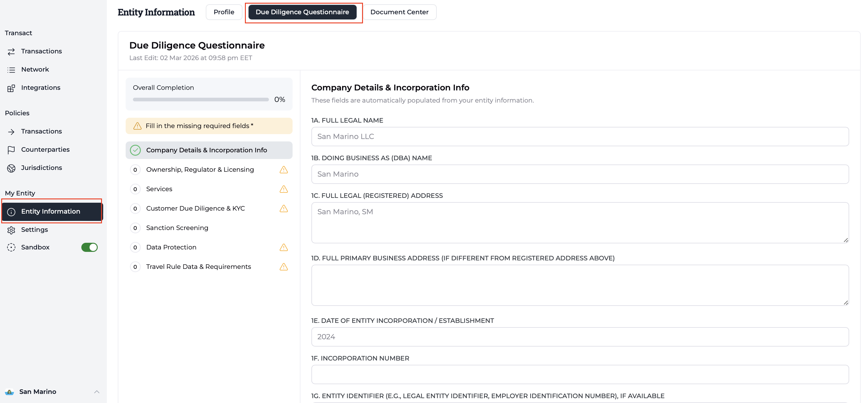
Task: Select the Data Protection section
Action: [x=209, y=247]
